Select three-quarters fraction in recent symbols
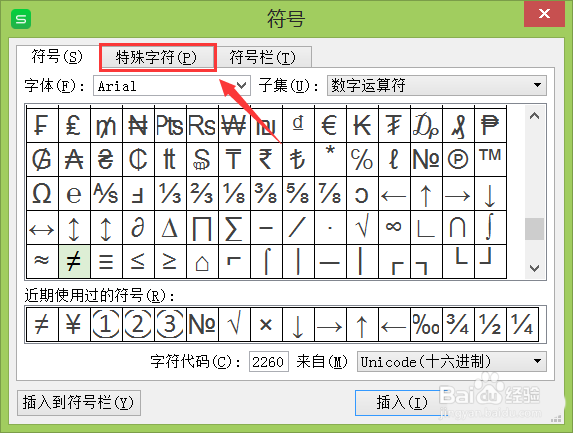This screenshot has height=433, width=573. pyautogui.click(x=458, y=324)
